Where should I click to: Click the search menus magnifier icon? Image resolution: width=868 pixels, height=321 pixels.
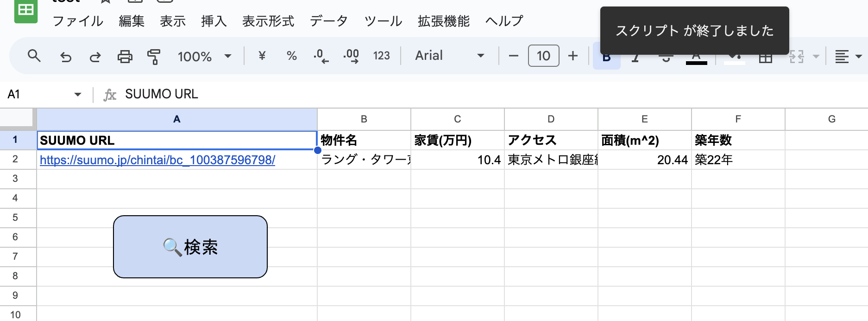tap(34, 56)
